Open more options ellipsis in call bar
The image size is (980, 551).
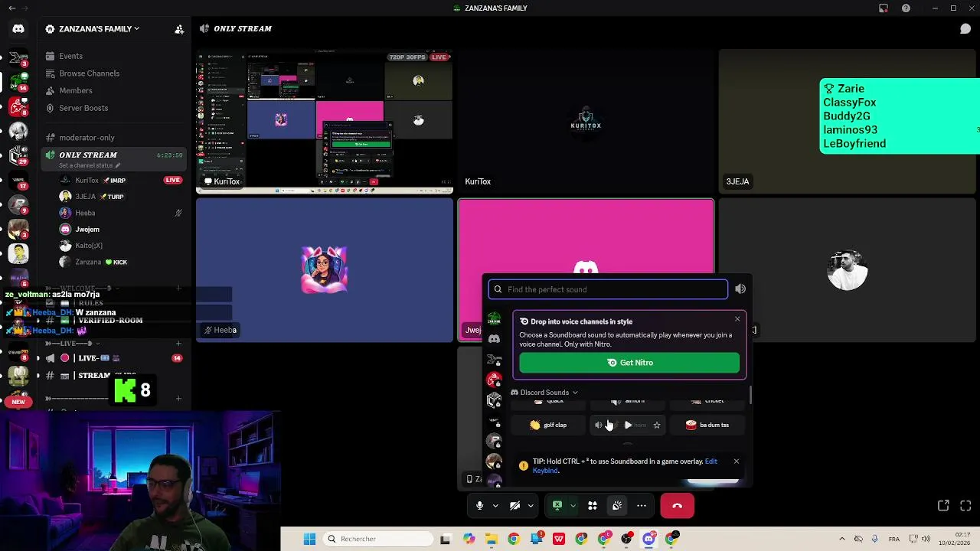coord(642,506)
